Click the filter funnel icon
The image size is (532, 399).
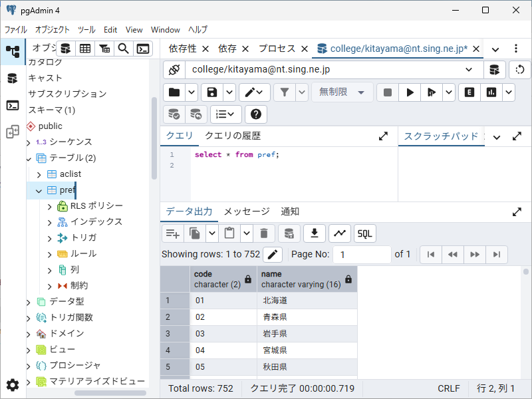coord(285,92)
